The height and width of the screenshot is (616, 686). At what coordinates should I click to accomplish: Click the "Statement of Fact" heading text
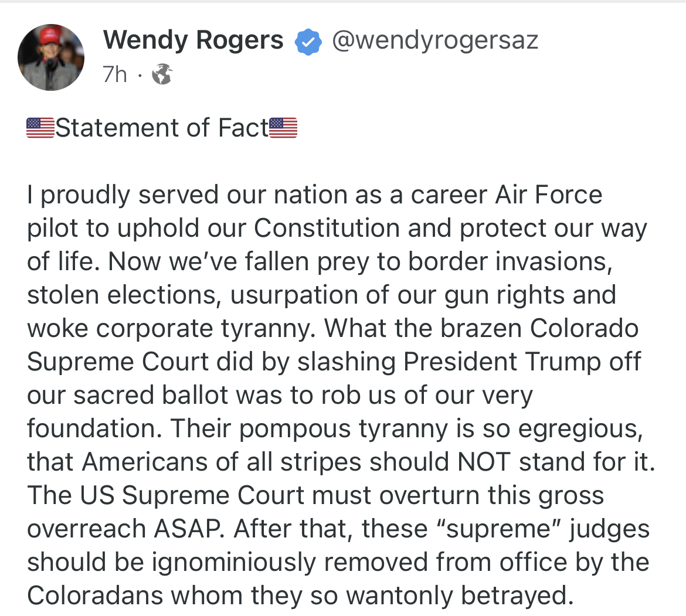(162, 128)
